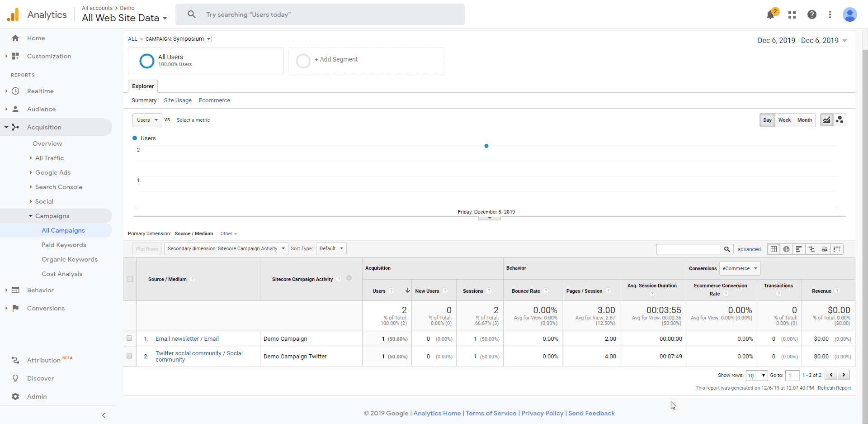The width and height of the screenshot is (868, 424).
Task: Click the Twitter social community link
Action: coord(199,357)
